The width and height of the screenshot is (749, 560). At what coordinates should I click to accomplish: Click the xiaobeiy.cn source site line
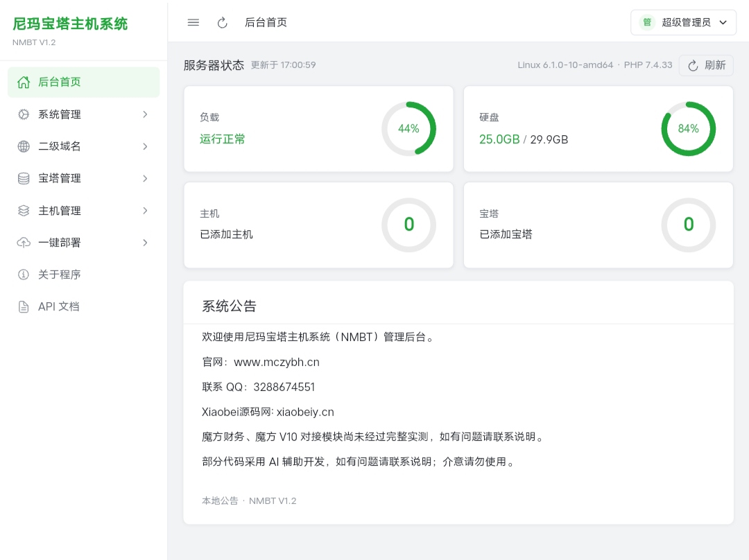click(x=268, y=412)
